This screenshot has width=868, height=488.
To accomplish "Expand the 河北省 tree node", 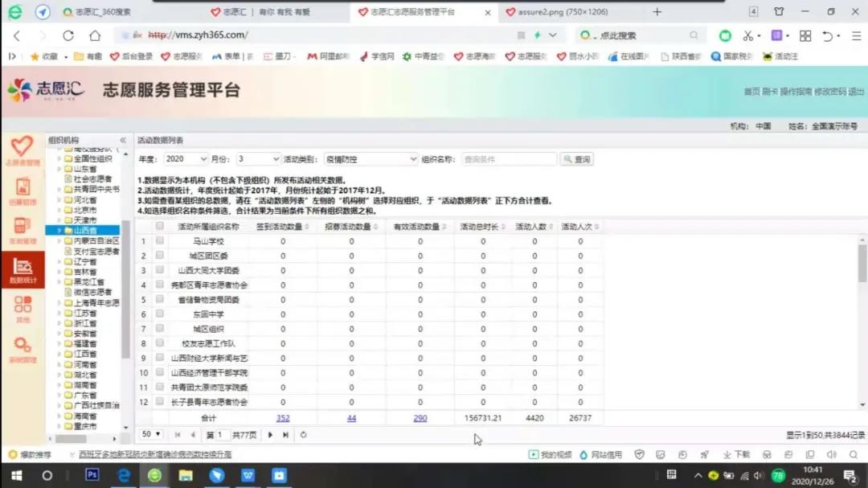I will tap(59, 199).
